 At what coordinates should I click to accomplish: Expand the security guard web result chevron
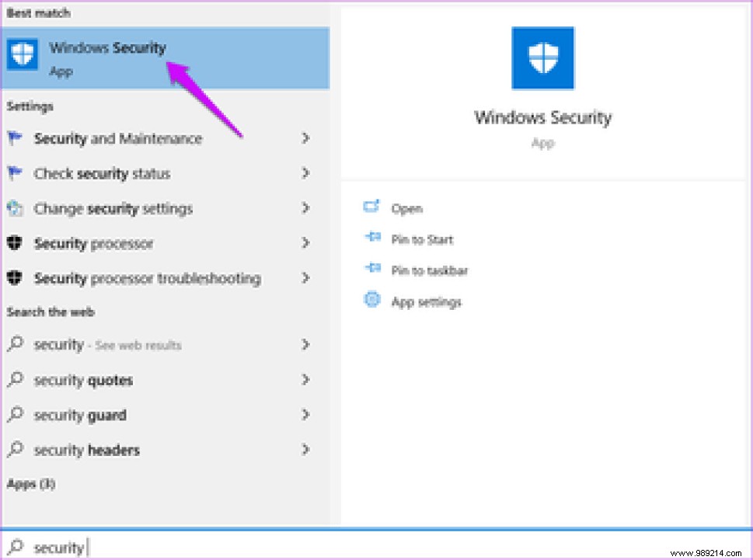click(x=305, y=415)
